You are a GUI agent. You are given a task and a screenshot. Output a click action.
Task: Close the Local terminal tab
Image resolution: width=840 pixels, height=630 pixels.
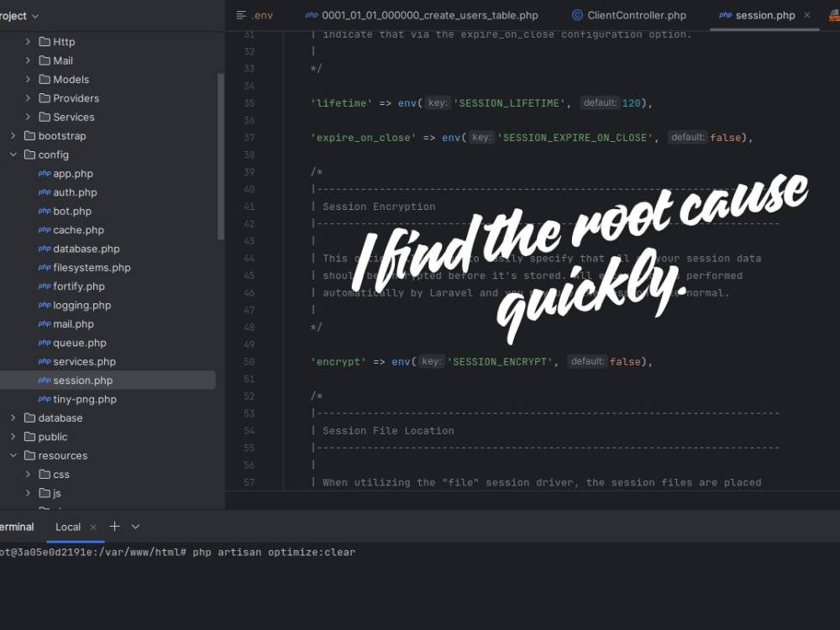(x=93, y=528)
